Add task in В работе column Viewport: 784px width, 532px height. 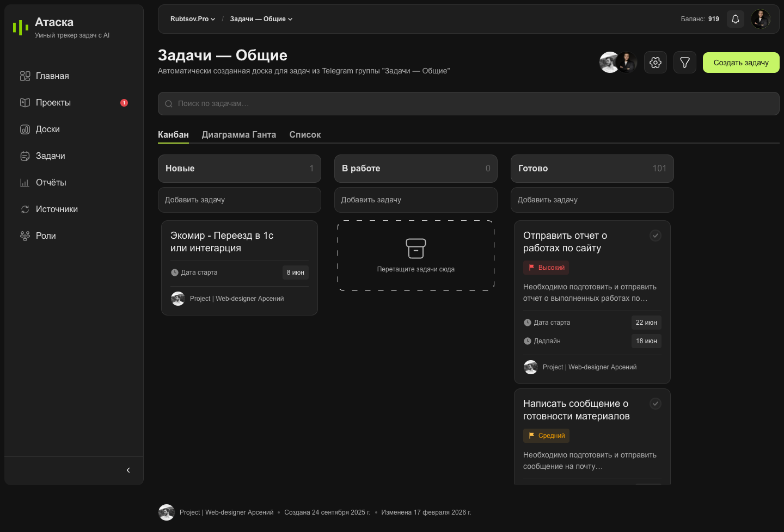pos(416,200)
